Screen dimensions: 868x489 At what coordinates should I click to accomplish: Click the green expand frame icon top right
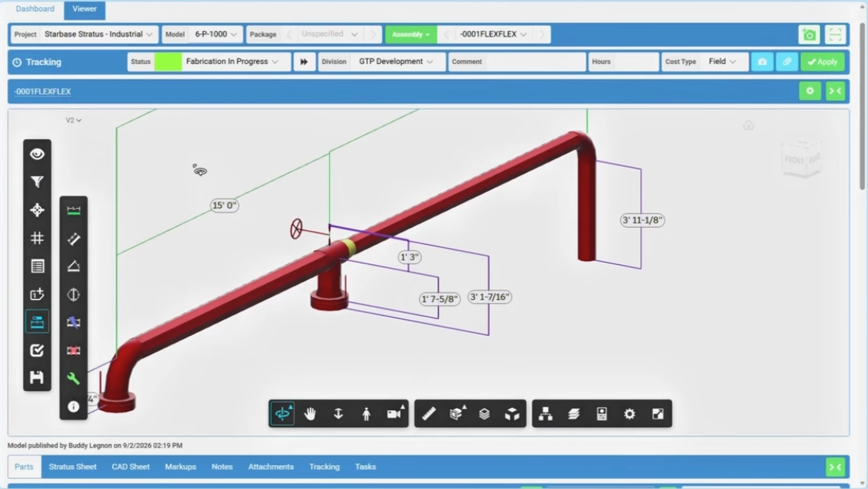coord(836,34)
